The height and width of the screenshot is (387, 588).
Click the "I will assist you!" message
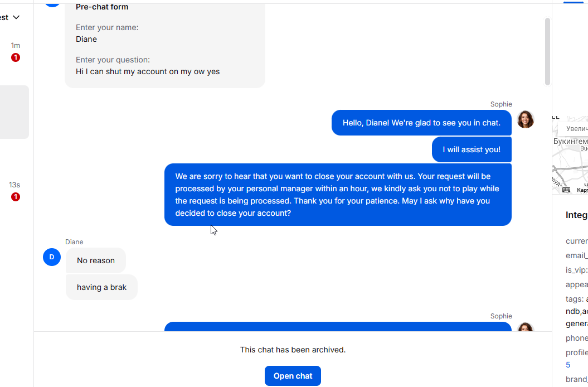tap(472, 149)
